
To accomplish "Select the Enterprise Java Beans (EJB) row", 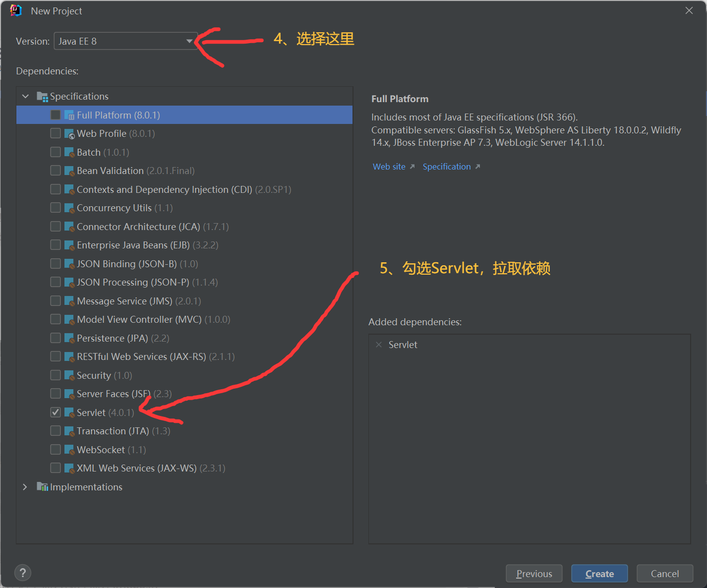I will (x=184, y=245).
